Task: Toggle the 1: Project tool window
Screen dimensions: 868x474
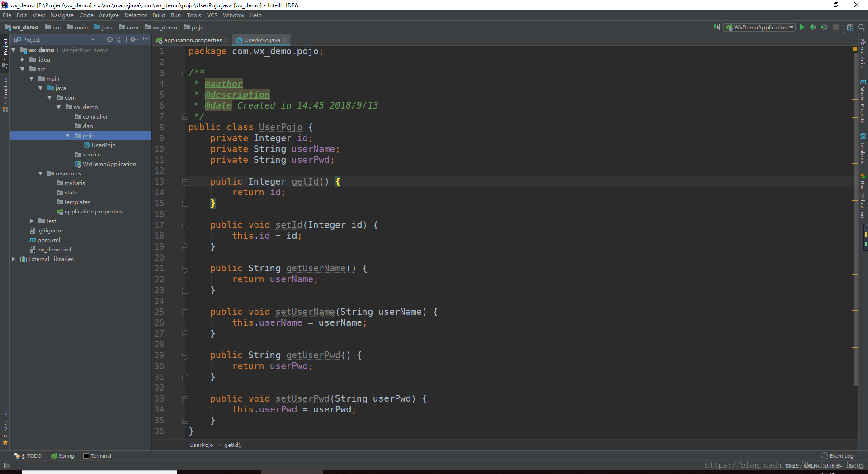Action: [5, 53]
